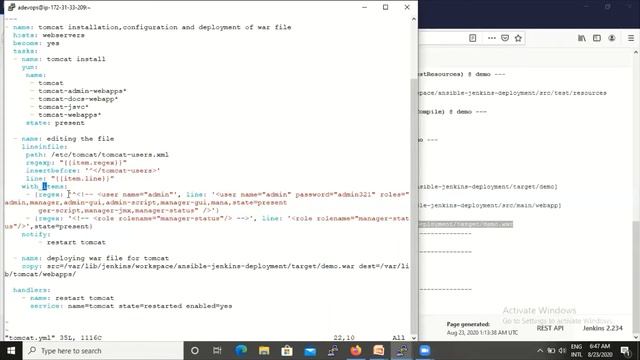Open File Explorer from the taskbar
This screenshot has height=360, width=640.
pyautogui.click(x=264, y=351)
